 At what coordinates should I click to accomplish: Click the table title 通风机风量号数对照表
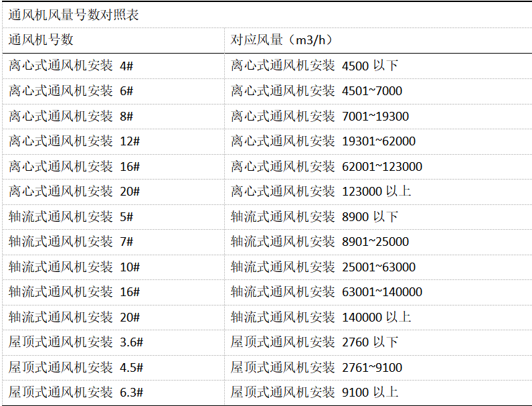point(74,15)
